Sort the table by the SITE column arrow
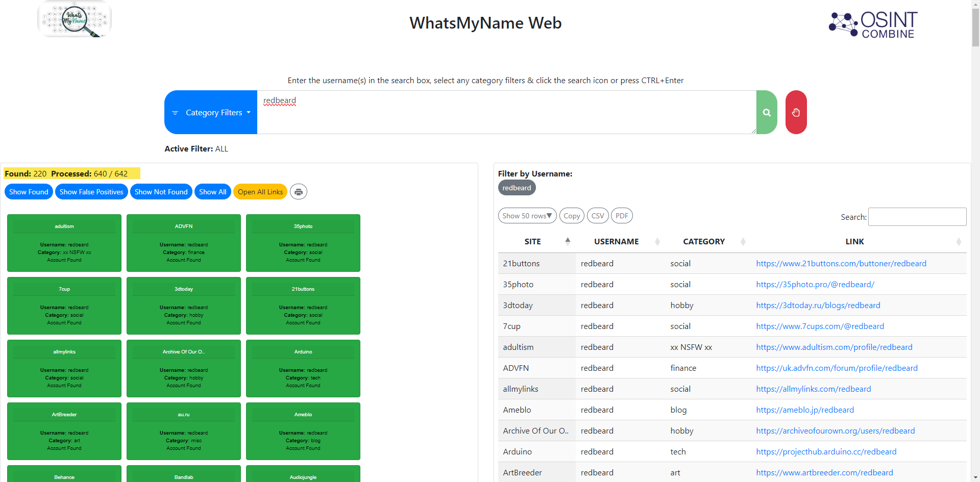This screenshot has height=482, width=980. click(568, 241)
